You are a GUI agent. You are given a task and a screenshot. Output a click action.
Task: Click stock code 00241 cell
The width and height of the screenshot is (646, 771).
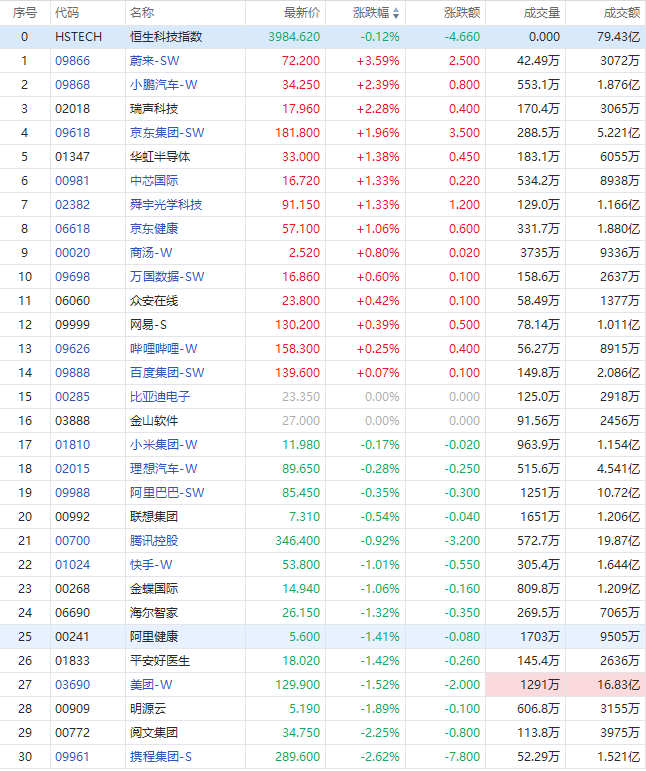(x=73, y=637)
